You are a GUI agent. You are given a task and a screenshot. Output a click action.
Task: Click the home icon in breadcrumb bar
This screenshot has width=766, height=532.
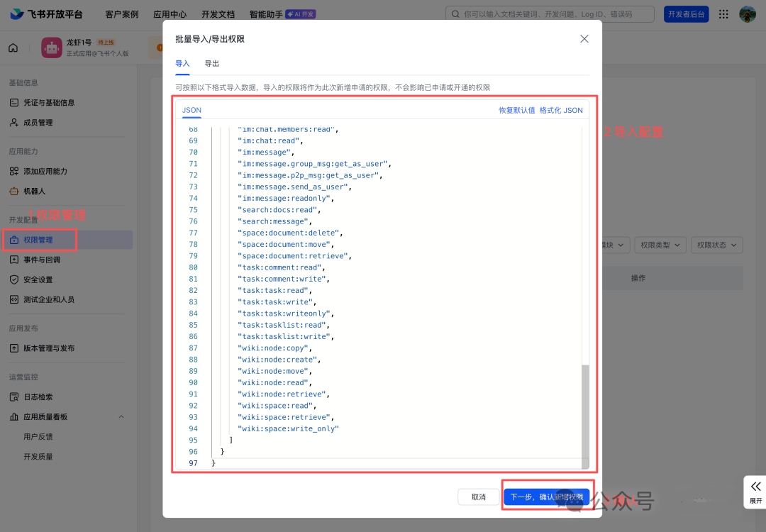(x=13, y=48)
